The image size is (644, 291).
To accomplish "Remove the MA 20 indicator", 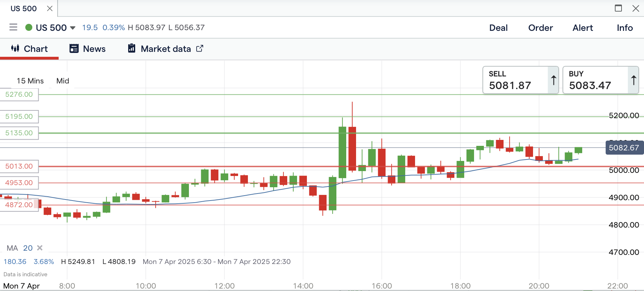I will [x=40, y=248].
